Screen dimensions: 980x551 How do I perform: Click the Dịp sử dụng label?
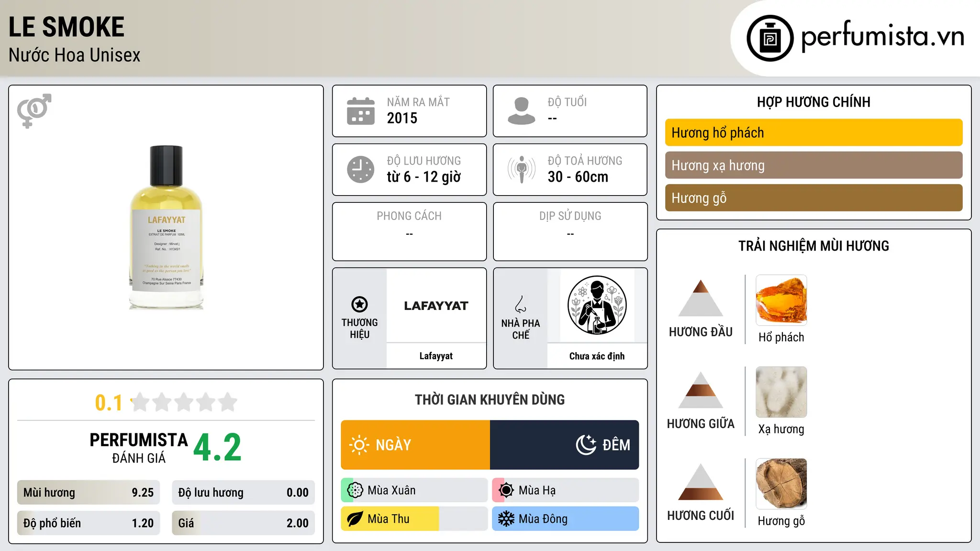(x=570, y=216)
